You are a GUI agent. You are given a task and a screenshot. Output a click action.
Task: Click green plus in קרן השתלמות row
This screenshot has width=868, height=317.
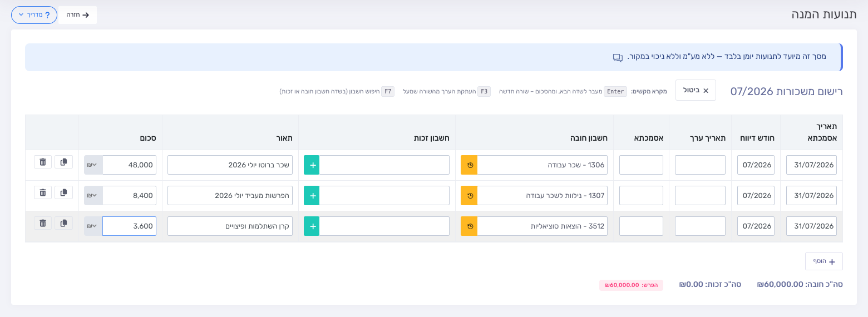pos(312,226)
